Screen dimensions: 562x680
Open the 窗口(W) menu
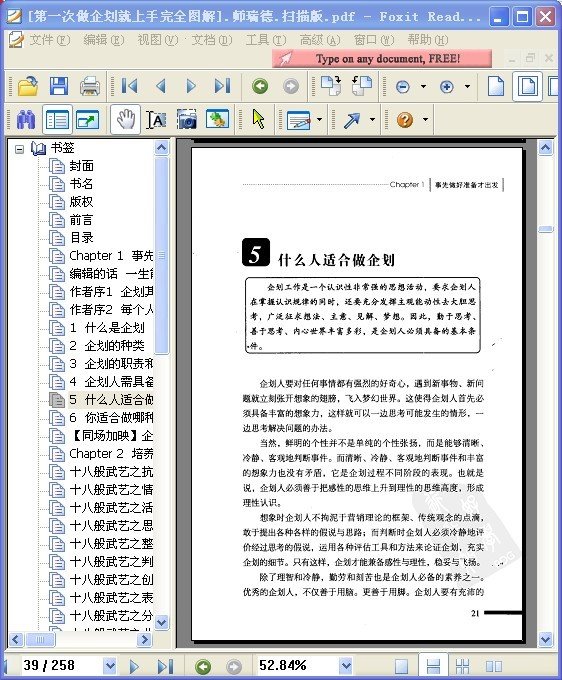[374, 40]
